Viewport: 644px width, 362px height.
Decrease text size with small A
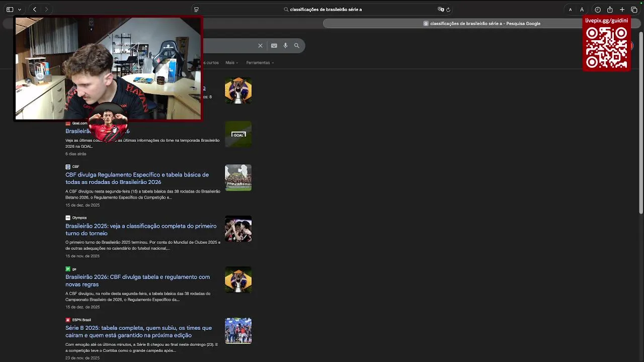click(570, 10)
